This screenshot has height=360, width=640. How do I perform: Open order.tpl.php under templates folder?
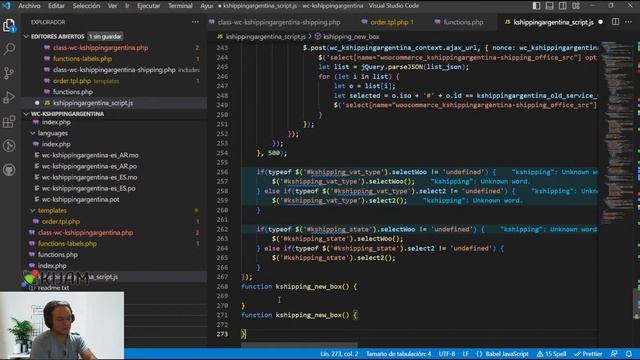[61, 222]
